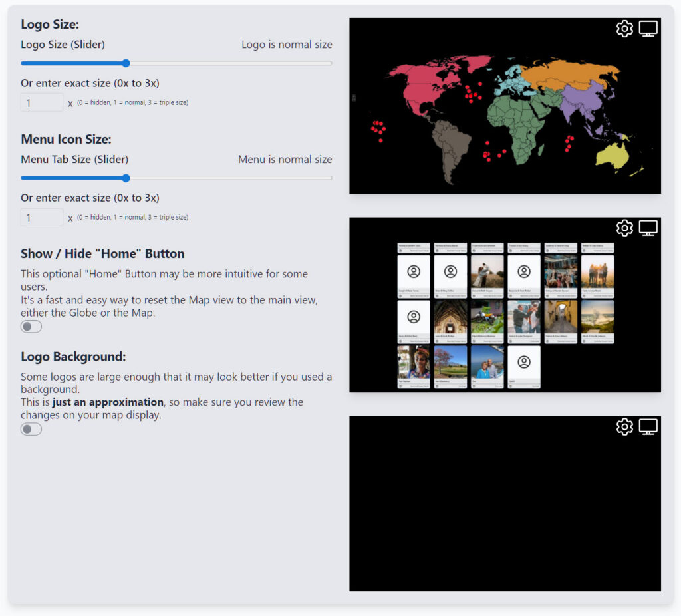Select profile placeholder card in bottom grid row

pyautogui.click(x=524, y=363)
